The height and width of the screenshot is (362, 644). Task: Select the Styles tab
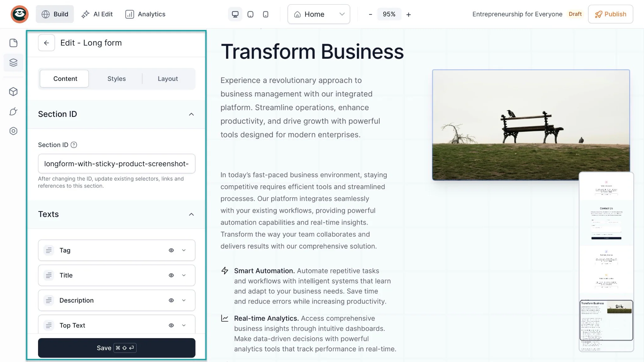click(116, 79)
